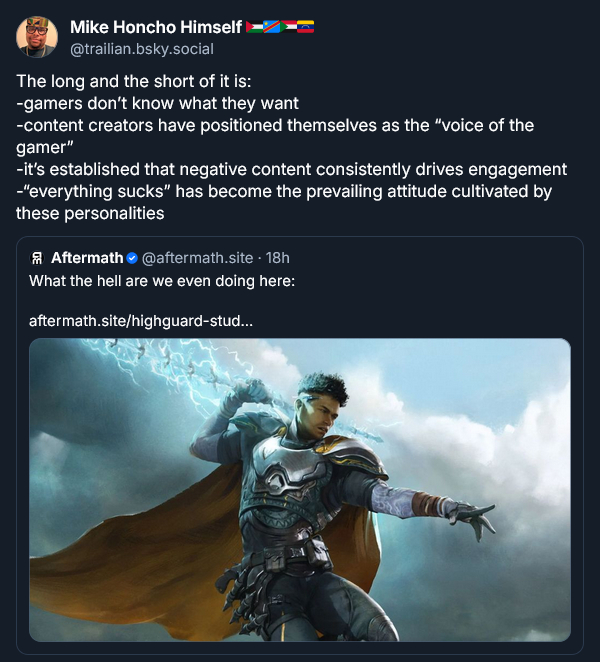The width and height of the screenshot is (600, 662).
Task: Click the line about negative content driving engagement
Action: [x=292, y=169]
